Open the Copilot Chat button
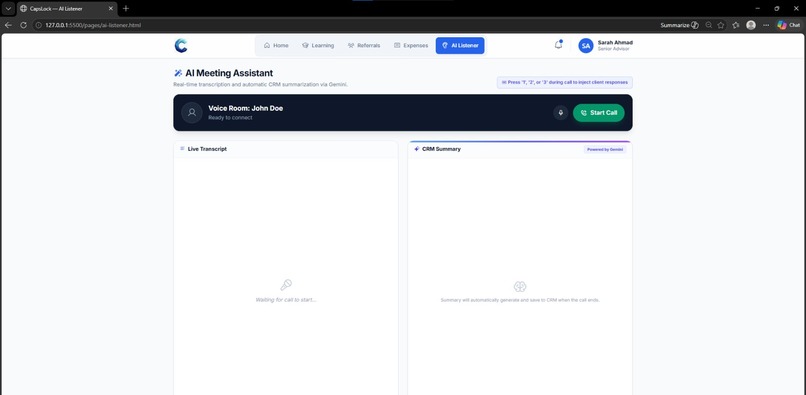Viewport: 806px width, 395px height. pos(789,25)
